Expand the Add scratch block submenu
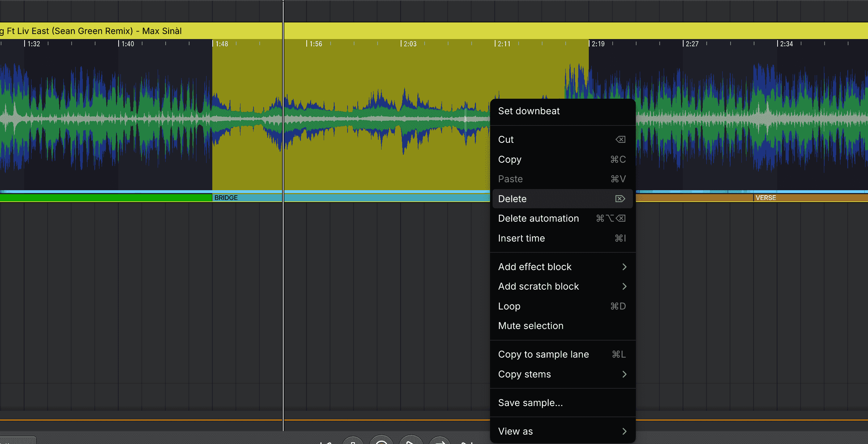868x444 pixels. tap(562, 286)
